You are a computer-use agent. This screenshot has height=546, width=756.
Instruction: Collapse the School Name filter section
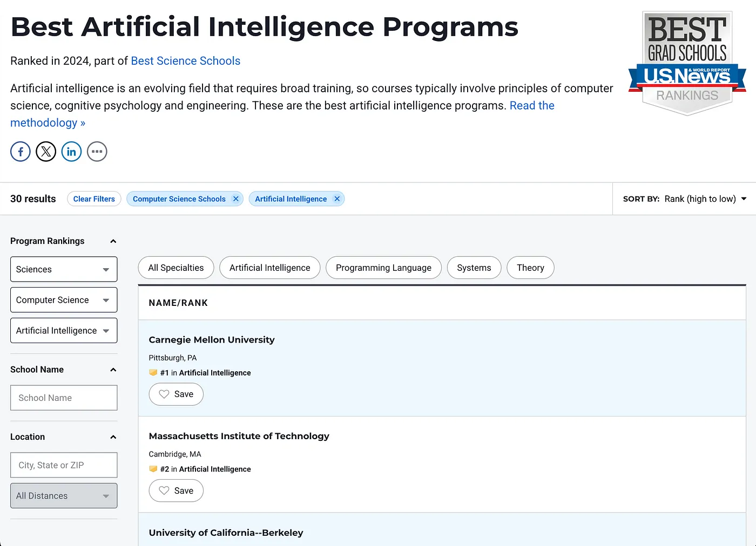[113, 370]
